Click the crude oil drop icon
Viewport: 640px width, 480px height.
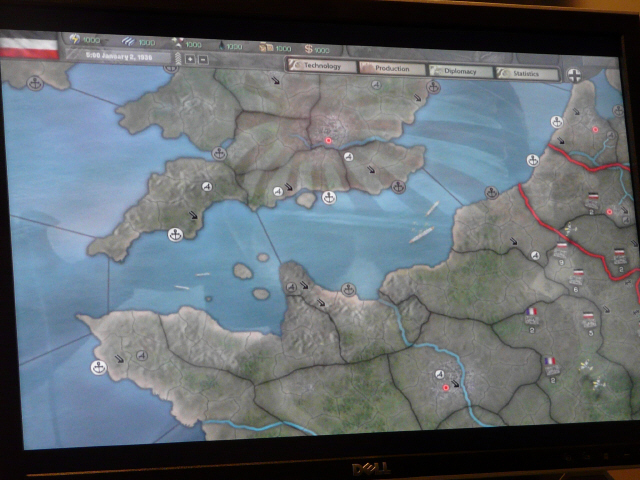[222, 45]
